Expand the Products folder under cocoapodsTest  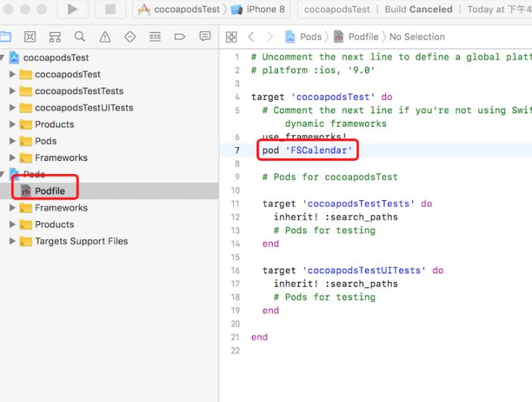[x=12, y=124]
